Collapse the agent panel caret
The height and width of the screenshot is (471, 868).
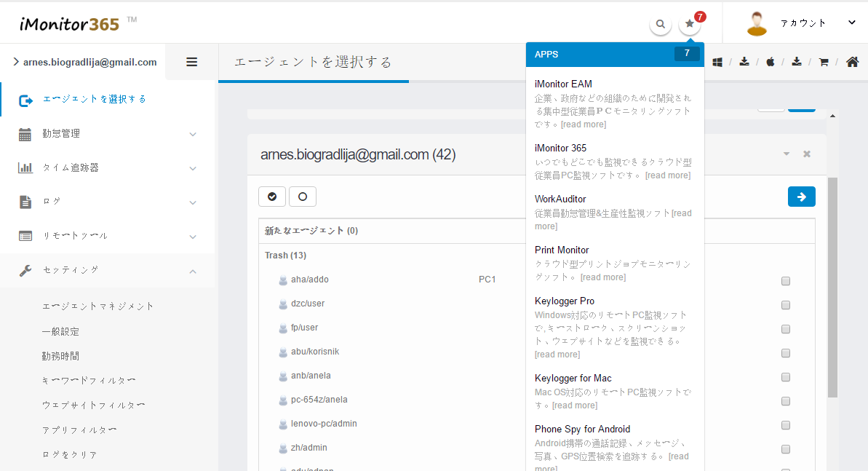click(x=786, y=154)
